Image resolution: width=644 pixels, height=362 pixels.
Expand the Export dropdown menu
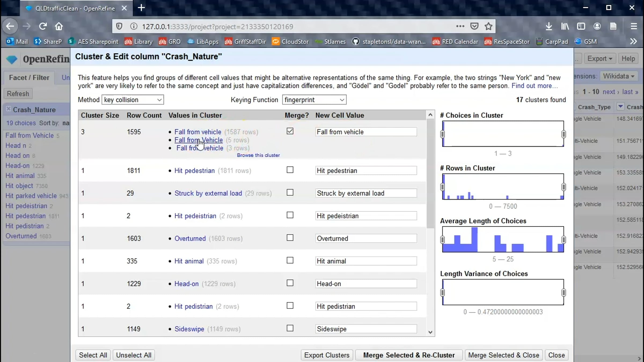tap(599, 58)
